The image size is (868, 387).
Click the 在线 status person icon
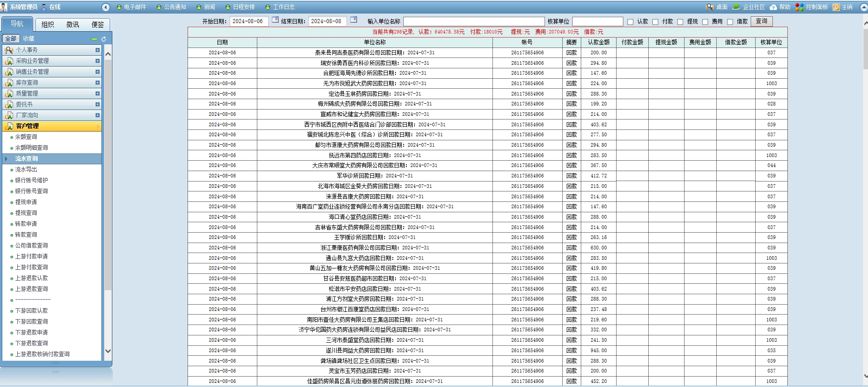(44, 7)
